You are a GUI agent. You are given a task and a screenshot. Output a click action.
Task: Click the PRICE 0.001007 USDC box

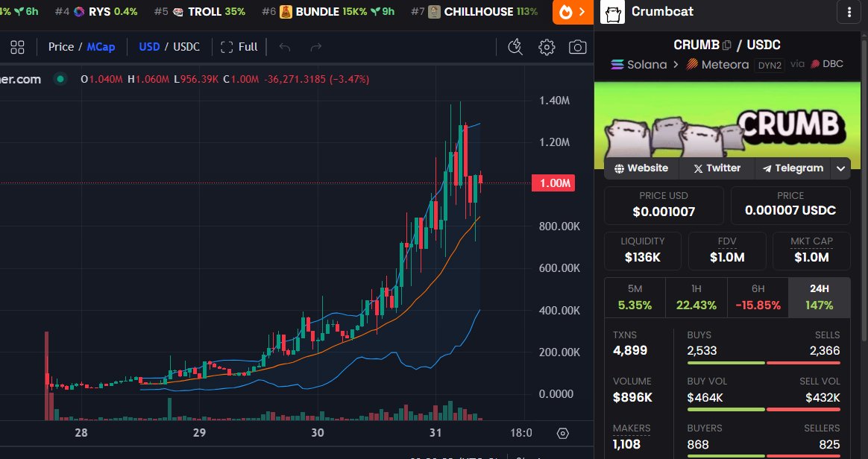pos(790,205)
